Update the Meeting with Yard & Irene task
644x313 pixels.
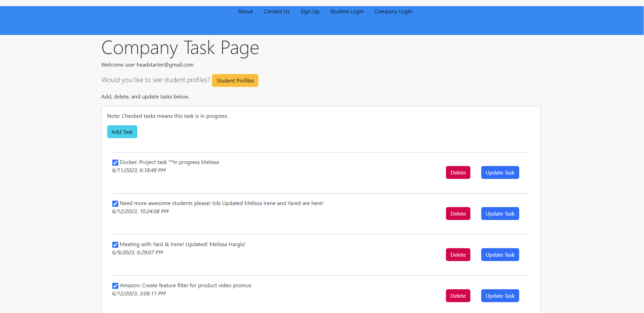click(x=500, y=255)
